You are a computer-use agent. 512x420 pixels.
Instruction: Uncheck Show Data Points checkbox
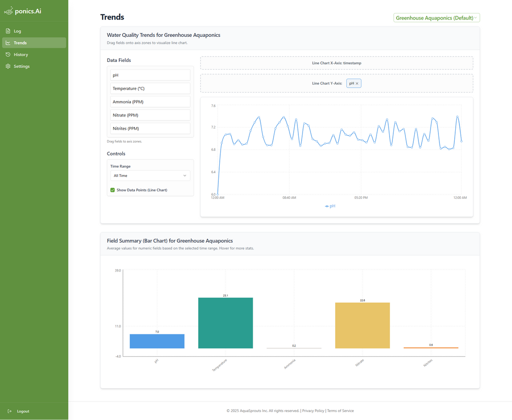[113, 190]
